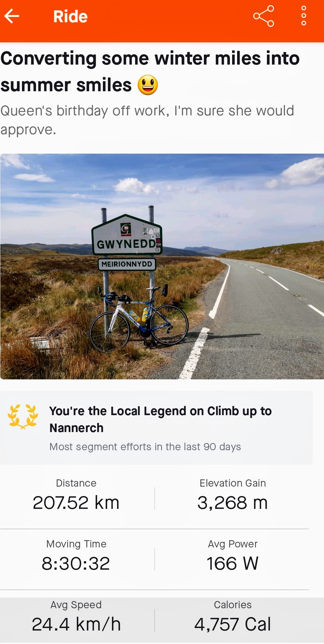Tap the Distance 207.52 km stat

pos(76,495)
